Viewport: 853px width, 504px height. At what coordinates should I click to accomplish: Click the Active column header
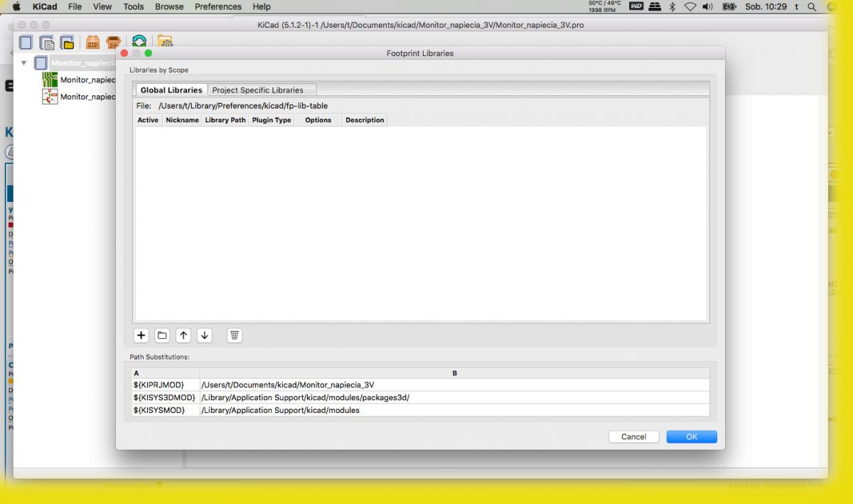click(x=148, y=120)
